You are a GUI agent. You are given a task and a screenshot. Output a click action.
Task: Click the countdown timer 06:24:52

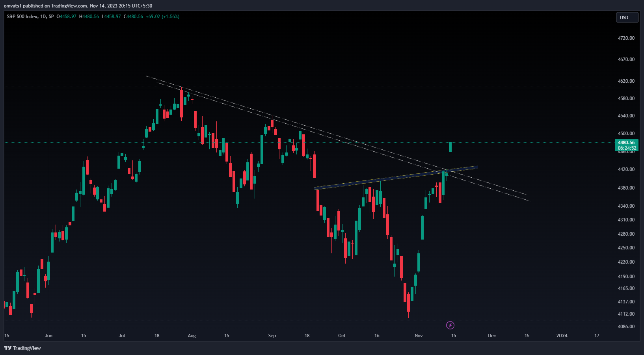pyautogui.click(x=627, y=148)
